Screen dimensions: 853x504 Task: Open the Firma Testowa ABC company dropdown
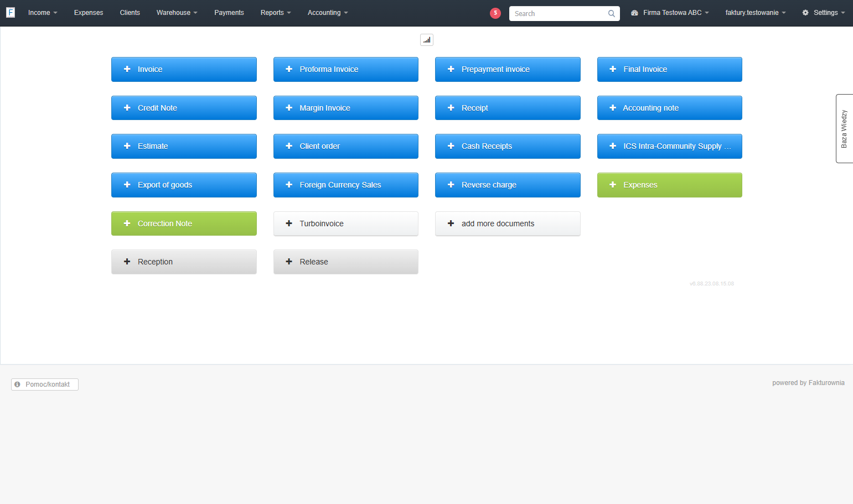click(670, 13)
